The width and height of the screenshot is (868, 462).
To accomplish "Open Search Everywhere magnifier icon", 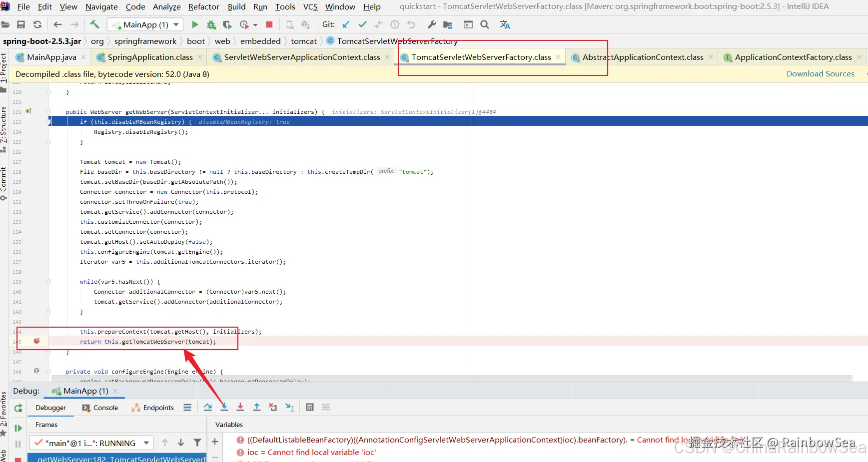I will [485, 24].
